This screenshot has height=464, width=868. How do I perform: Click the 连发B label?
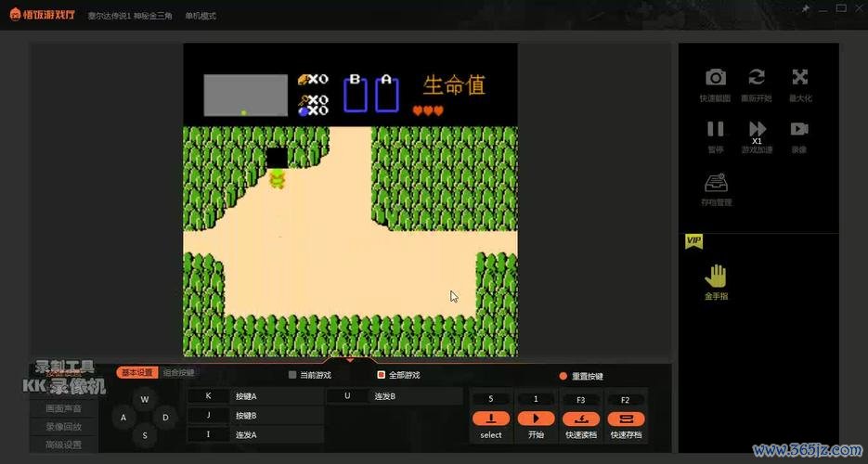(x=384, y=396)
